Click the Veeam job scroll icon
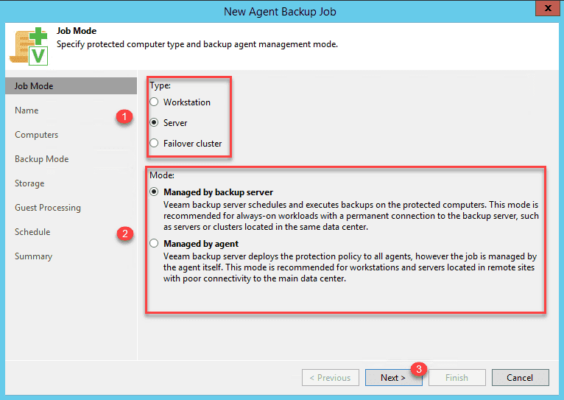The image size is (564, 400). coord(29,46)
